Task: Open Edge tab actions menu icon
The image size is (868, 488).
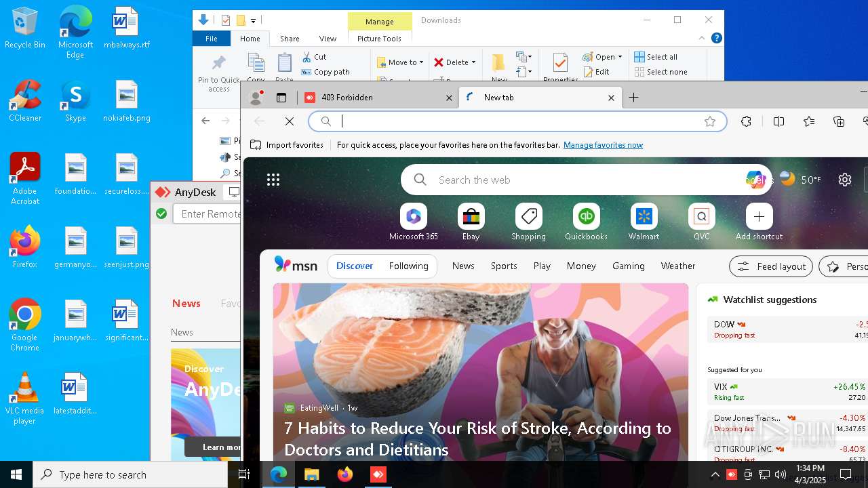Action: click(x=281, y=98)
